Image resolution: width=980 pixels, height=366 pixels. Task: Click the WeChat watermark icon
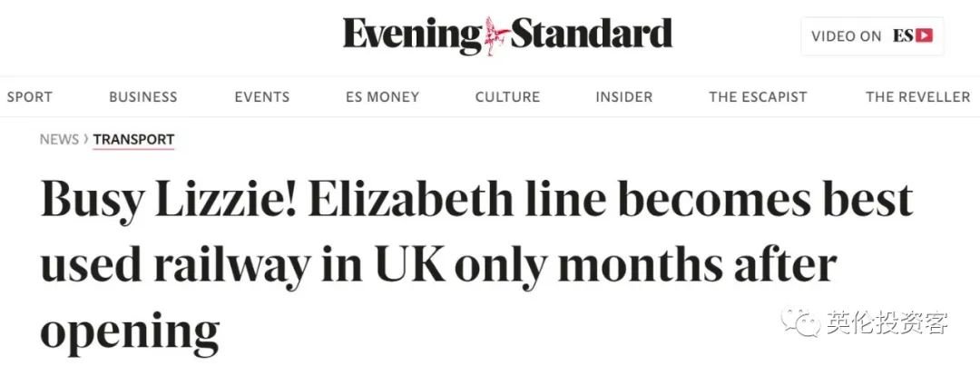[801, 322]
